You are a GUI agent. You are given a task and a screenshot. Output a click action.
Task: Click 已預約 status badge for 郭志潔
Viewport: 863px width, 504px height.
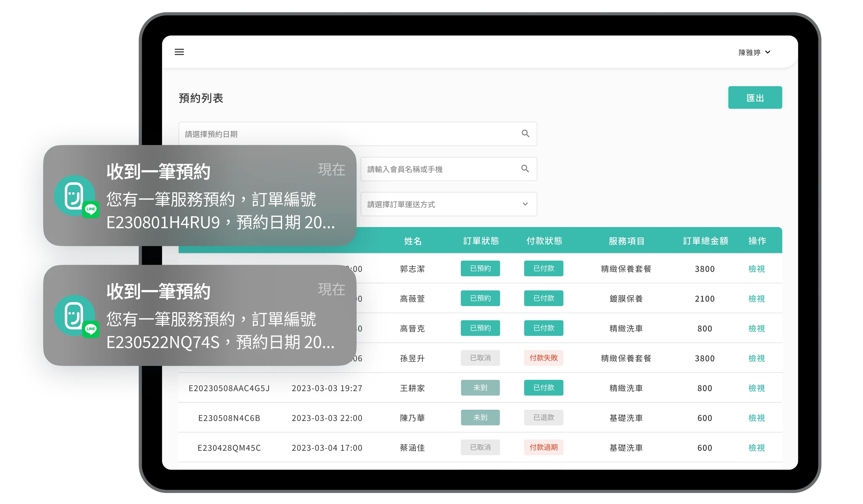tap(480, 268)
